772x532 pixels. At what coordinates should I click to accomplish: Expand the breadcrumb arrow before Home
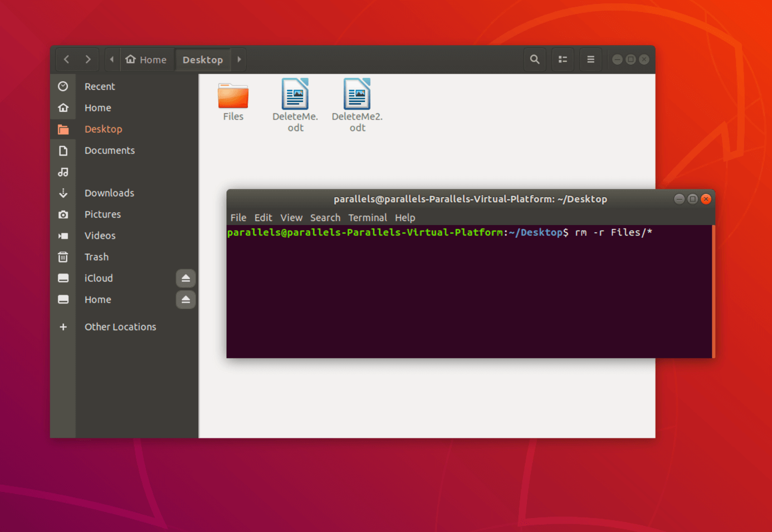(x=111, y=59)
